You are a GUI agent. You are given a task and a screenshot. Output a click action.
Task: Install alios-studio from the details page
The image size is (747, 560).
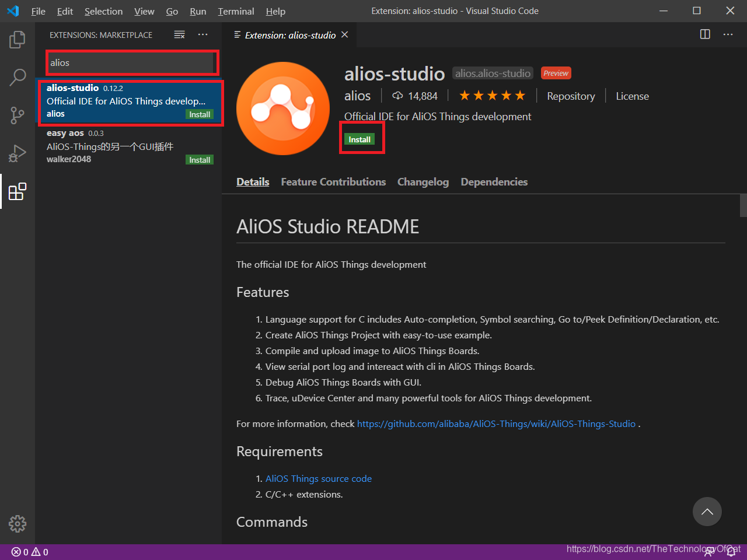click(359, 139)
